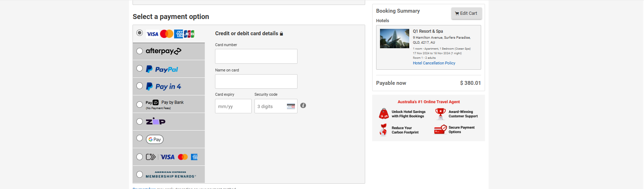Click the Visa logo in the Click to Pay row

(167, 157)
